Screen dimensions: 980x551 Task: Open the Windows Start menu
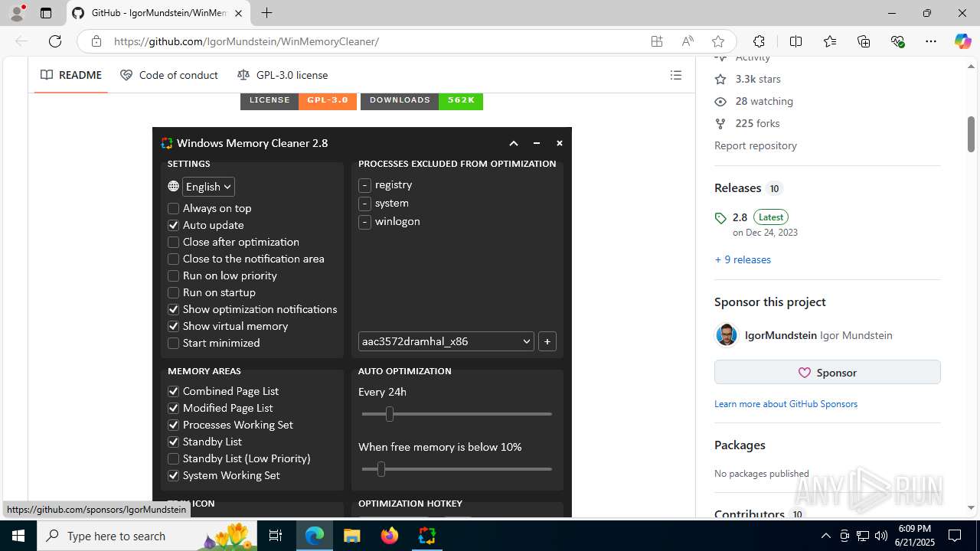click(x=18, y=536)
